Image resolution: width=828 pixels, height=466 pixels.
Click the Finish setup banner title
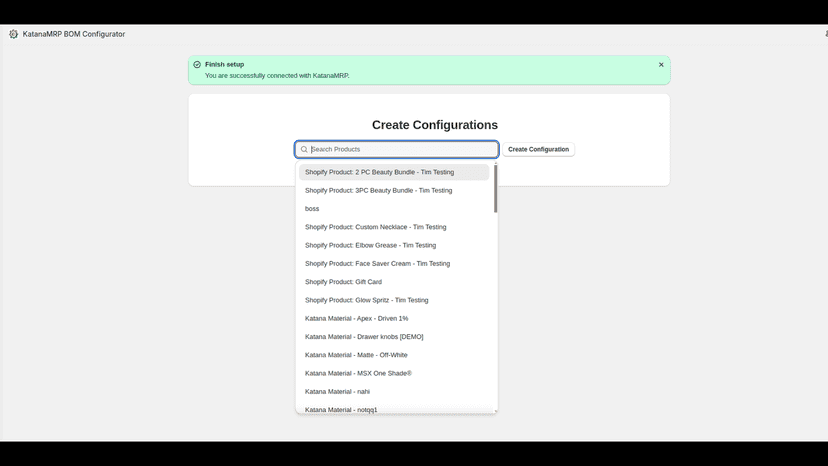coord(224,64)
